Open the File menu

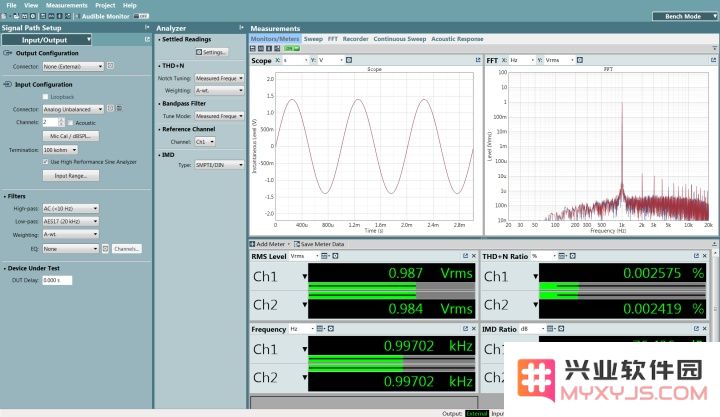(x=11, y=5)
